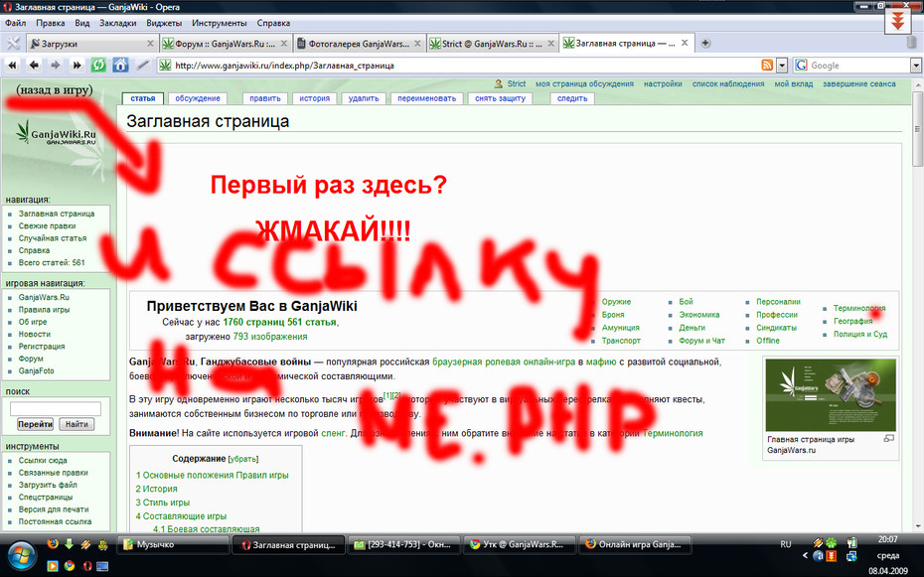The image size is (924, 577).
Task: Hide contents with [убрать] toggle
Action: (x=242, y=459)
